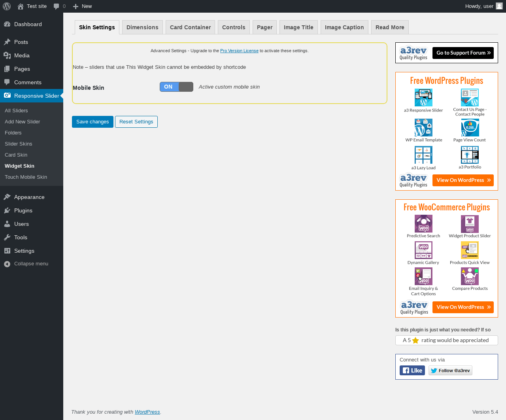Click the Comments icon in sidebar
506x420 pixels.
7,82
